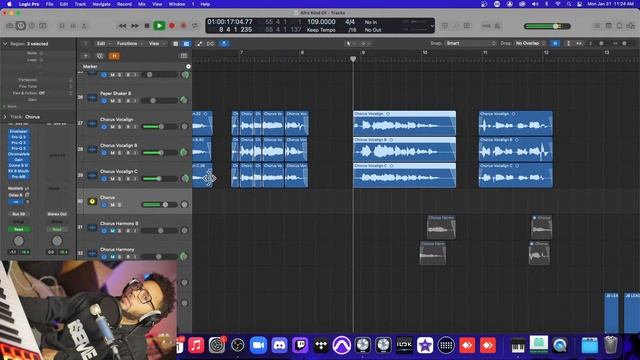This screenshot has height=360, width=640.
Task: Toggle the blue Catch playhead button
Action: [x=224, y=43]
